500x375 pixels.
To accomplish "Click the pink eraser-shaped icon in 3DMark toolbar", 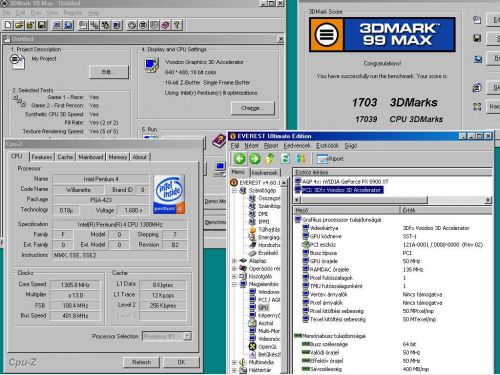I will tap(166, 25).
